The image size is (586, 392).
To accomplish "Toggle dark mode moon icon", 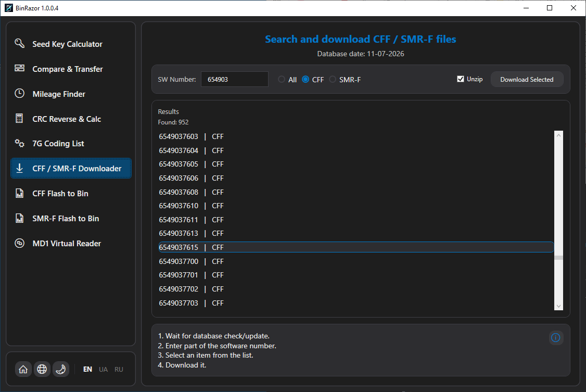I will tap(60, 369).
